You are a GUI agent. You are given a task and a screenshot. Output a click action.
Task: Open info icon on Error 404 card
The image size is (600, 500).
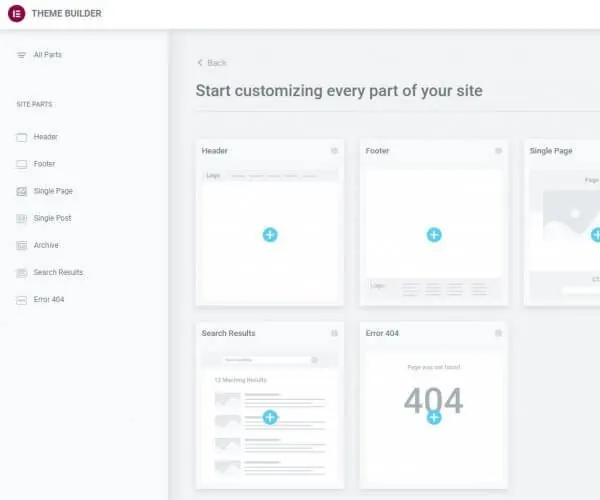(498, 333)
